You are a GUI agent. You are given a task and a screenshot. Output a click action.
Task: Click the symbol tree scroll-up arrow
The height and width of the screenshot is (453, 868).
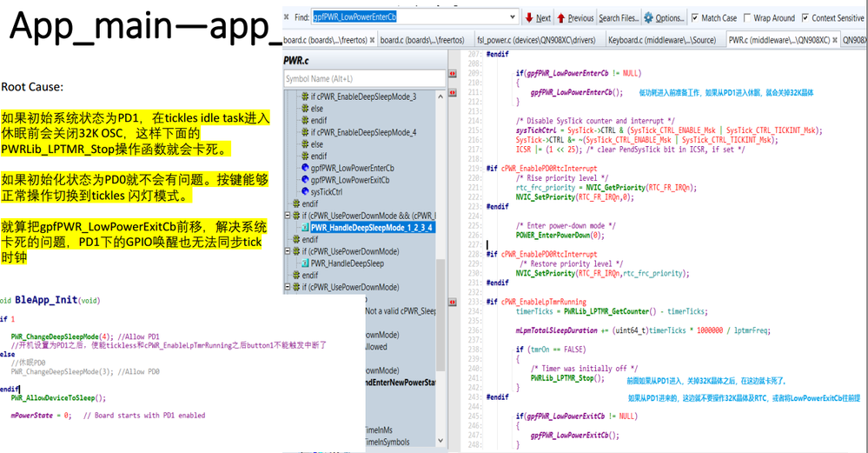441,97
